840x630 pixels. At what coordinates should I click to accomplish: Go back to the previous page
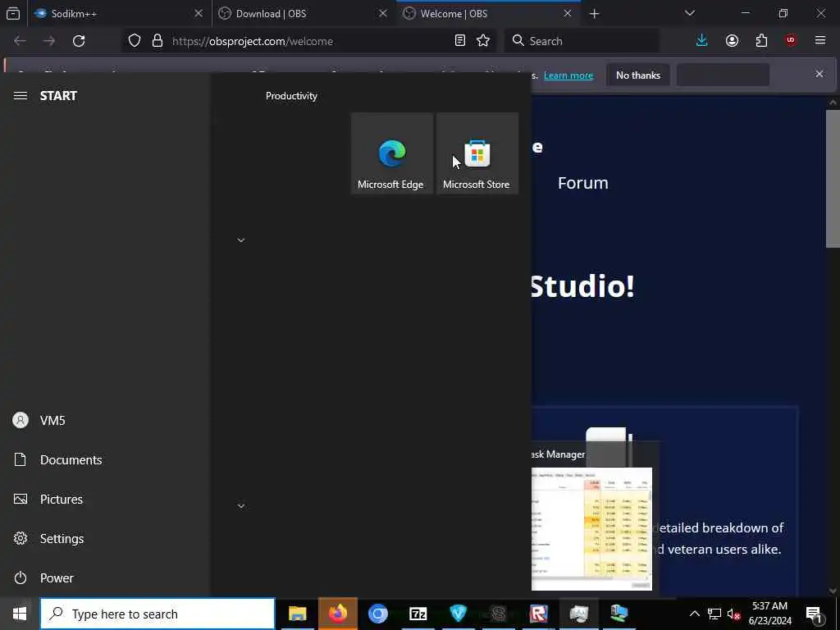(x=20, y=41)
